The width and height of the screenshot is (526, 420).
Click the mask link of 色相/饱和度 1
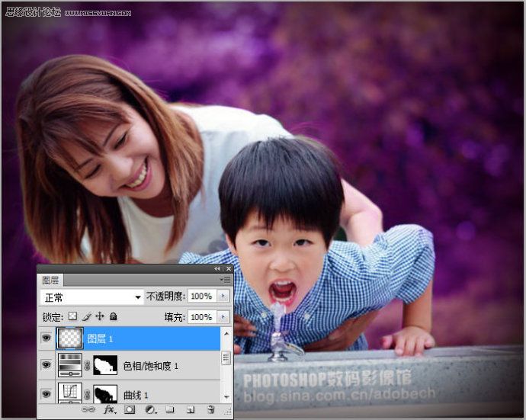point(87,365)
